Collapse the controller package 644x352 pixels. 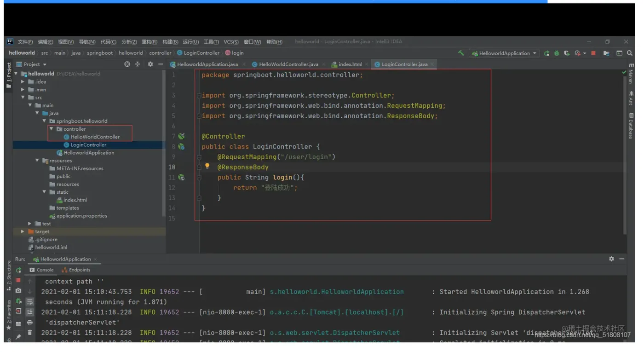(x=52, y=129)
